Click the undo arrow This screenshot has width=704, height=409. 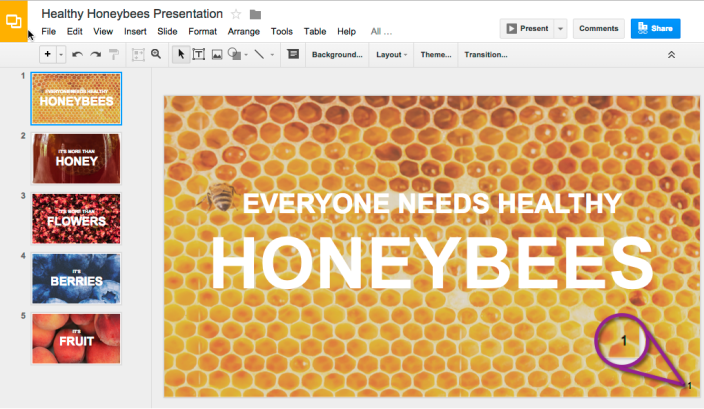coord(78,54)
